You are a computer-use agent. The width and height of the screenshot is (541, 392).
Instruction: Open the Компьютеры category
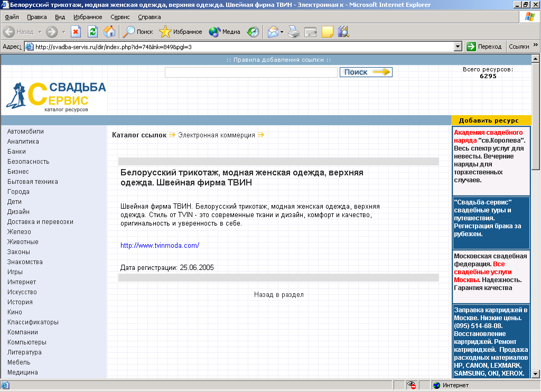27,342
